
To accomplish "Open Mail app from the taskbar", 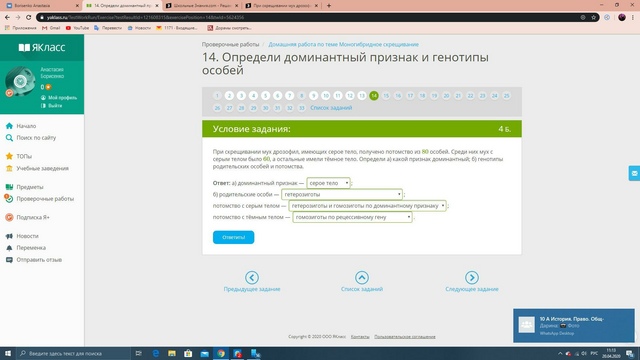I will 204,353.
